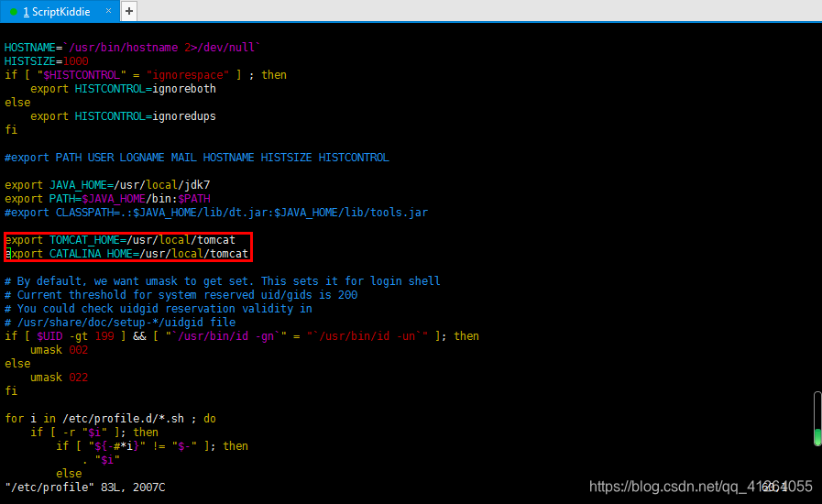
Task: Click the 'if [ $UID -gt 199 ]' line
Action: pos(242,336)
